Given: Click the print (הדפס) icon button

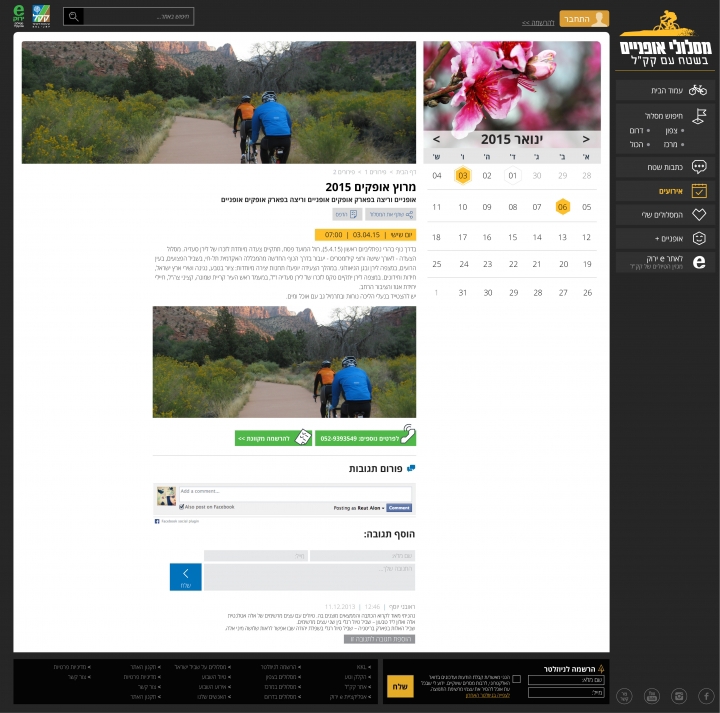Looking at the screenshot, I should point(345,214).
